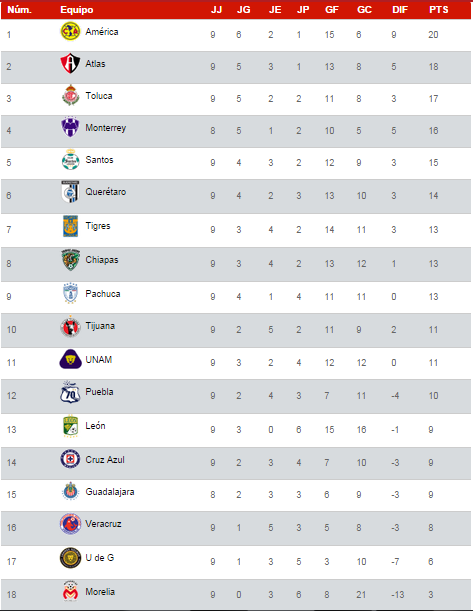Select the León team name
Viewport: 473px width, 611px height.
click(x=95, y=426)
